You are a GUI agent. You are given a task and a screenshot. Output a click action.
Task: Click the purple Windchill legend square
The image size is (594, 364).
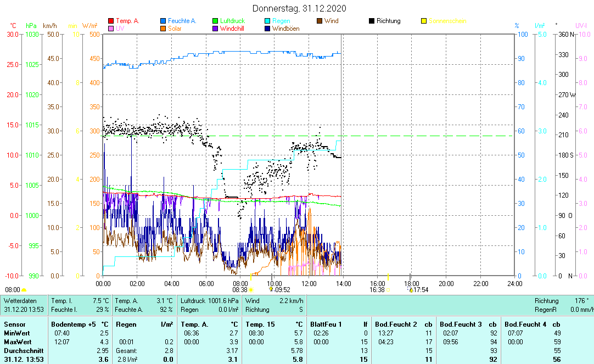coord(215,29)
